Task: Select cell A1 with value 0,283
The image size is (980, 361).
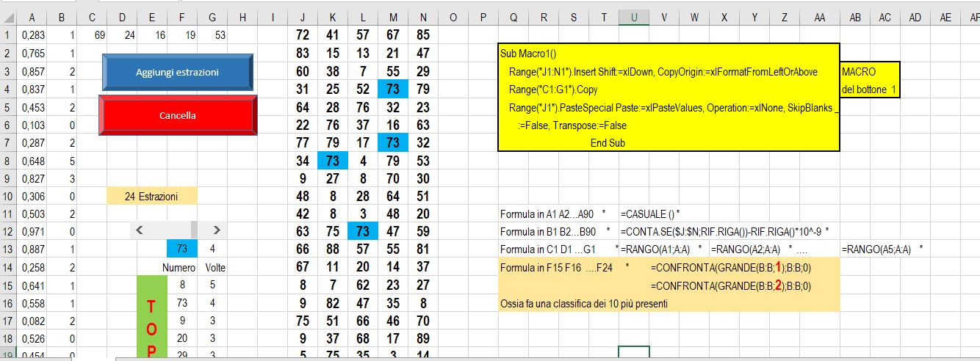Action: (x=32, y=34)
